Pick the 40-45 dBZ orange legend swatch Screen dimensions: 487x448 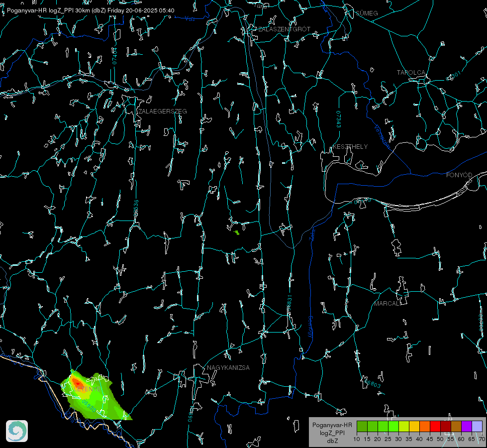pos(425,426)
